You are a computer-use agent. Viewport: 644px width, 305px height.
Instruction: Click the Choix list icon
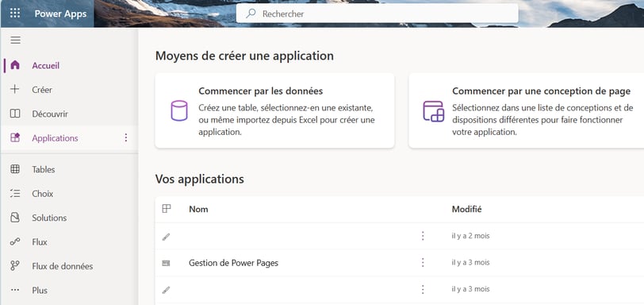(x=15, y=194)
